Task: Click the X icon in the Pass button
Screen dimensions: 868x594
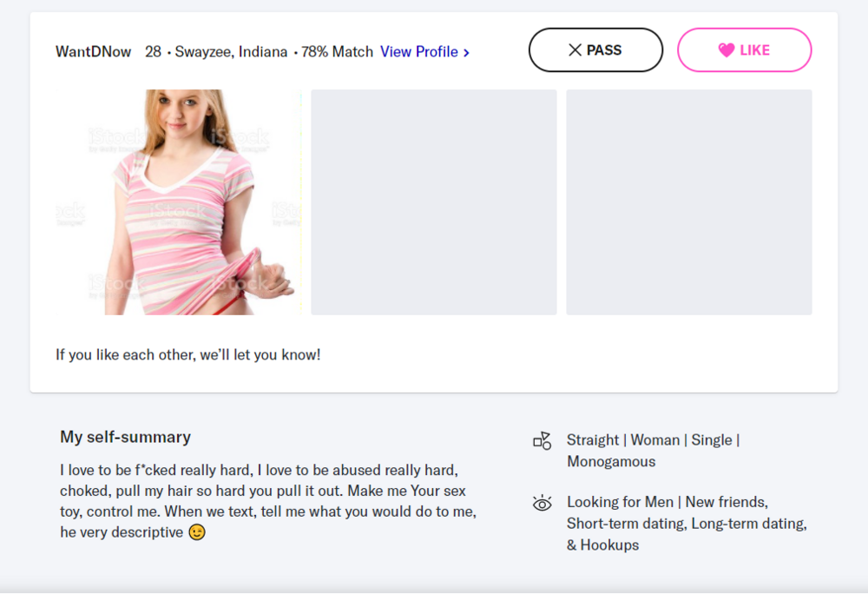Action: pyautogui.click(x=575, y=50)
